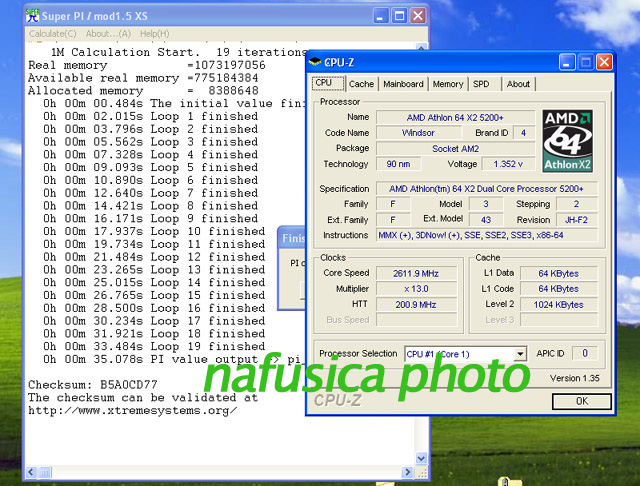The width and height of the screenshot is (640, 486).
Task: Click Super PI horizontal scrollbar left arrow
Action: (31, 473)
